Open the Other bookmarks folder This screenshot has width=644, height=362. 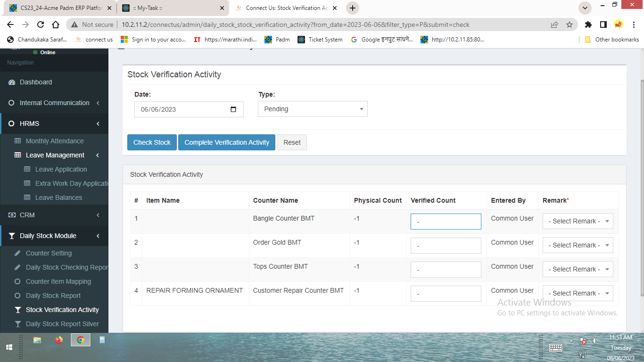point(612,40)
